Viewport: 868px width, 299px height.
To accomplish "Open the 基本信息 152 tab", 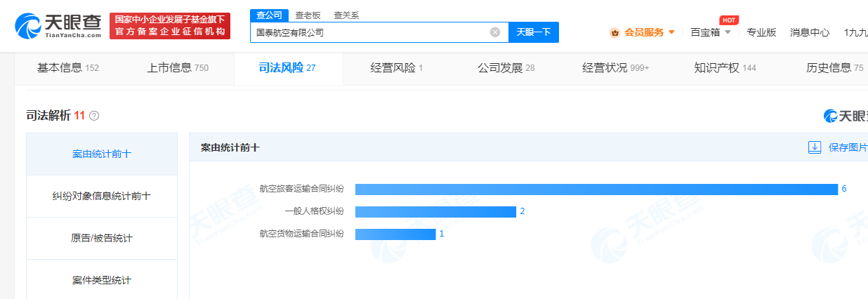I will pos(68,68).
